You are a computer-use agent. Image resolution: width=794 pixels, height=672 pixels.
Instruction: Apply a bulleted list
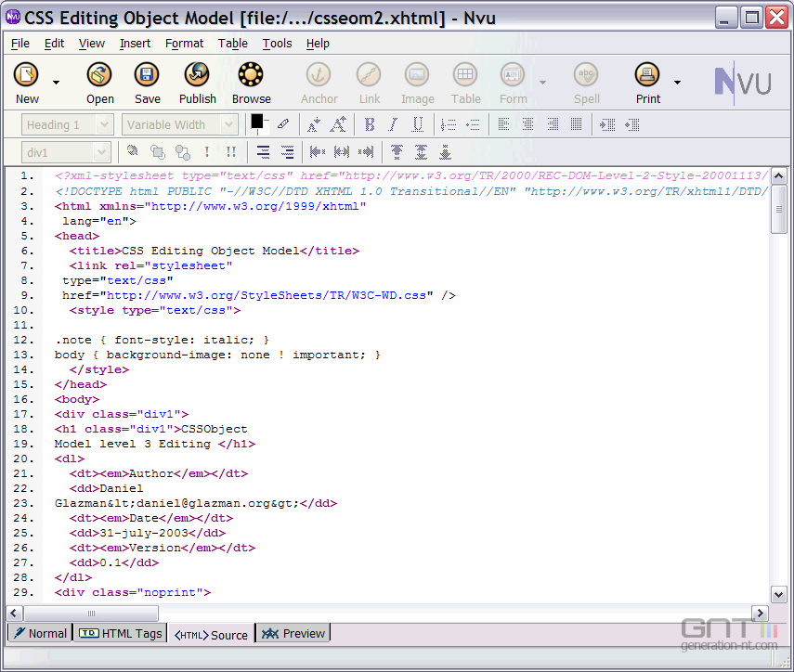click(x=473, y=124)
